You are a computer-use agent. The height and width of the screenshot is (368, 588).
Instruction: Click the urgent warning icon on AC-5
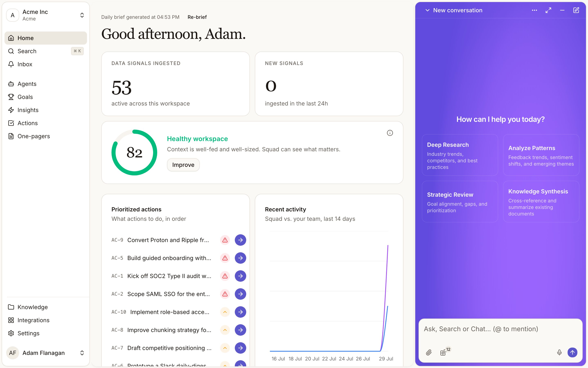coord(225,258)
